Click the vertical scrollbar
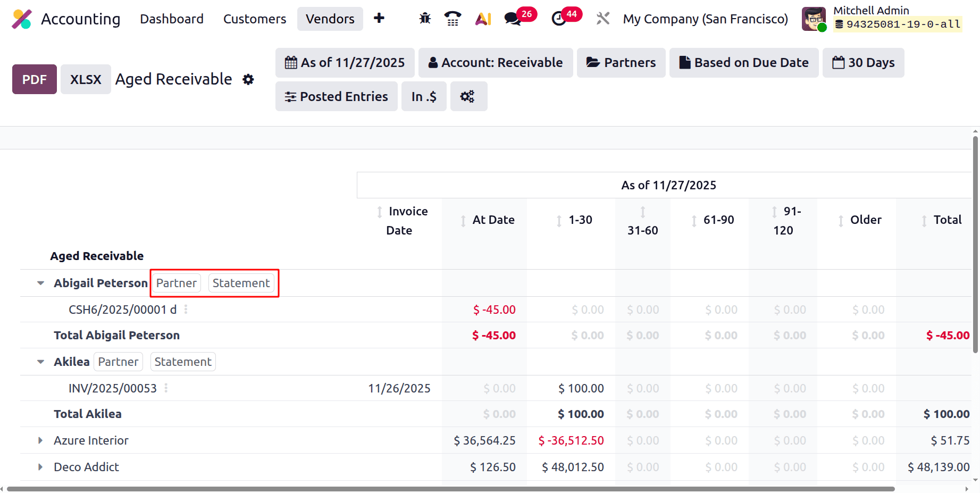This screenshot has width=980, height=493. (x=975, y=245)
